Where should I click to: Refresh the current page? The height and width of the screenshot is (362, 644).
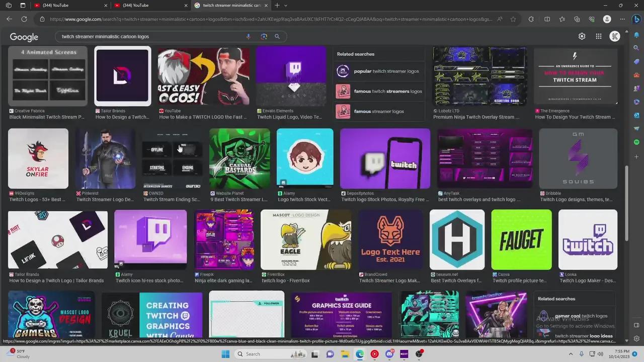(24, 19)
